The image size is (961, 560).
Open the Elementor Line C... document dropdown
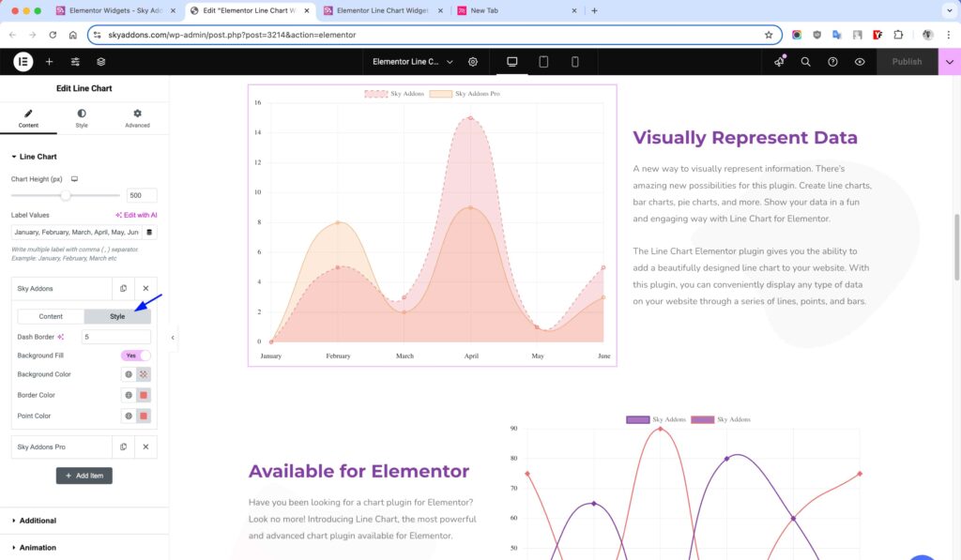click(x=413, y=62)
